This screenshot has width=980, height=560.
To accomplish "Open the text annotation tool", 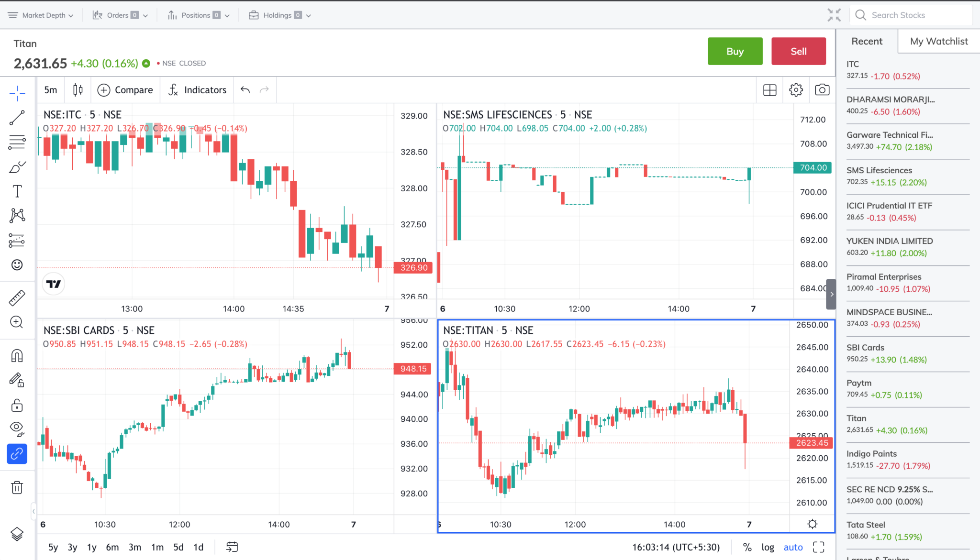I will (x=17, y=191).
